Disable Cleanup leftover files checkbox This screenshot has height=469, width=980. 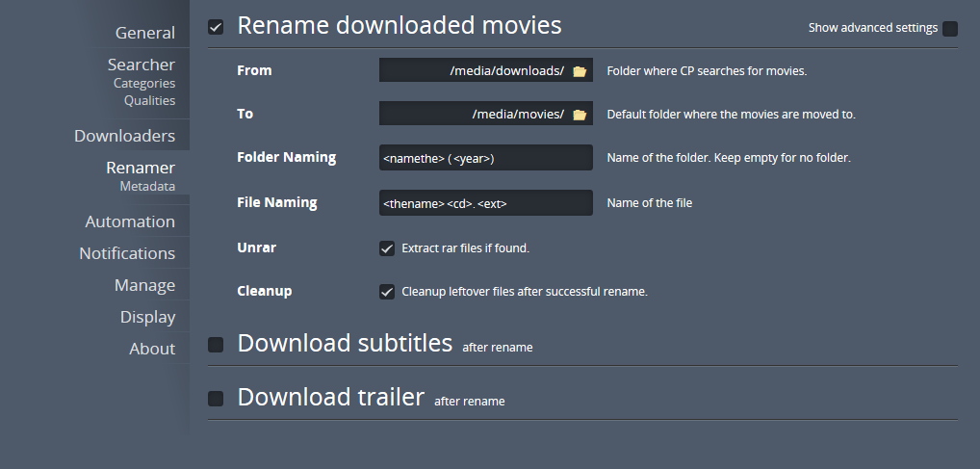coord(387,292)
